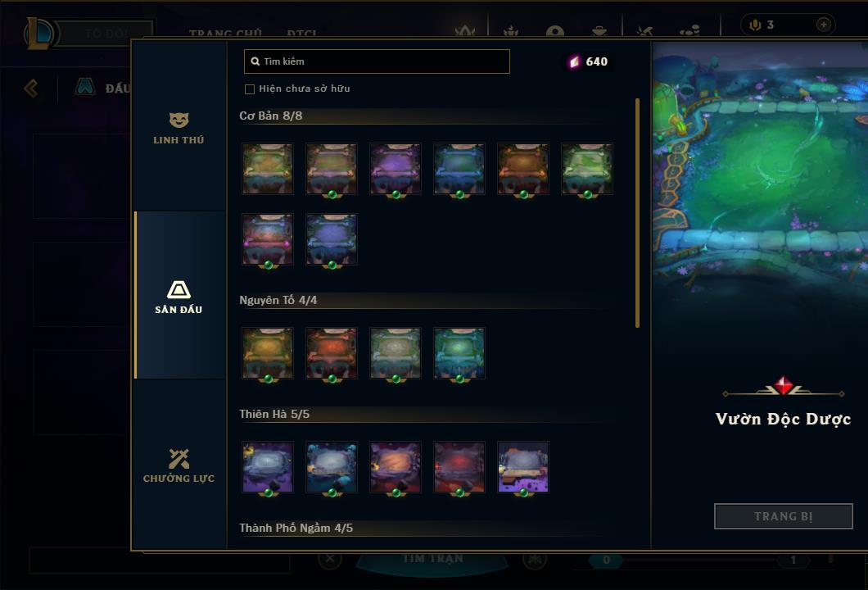Click the magnifier icon in search box
The height and width of the screenshot is (590, 868).
[255, 61]
